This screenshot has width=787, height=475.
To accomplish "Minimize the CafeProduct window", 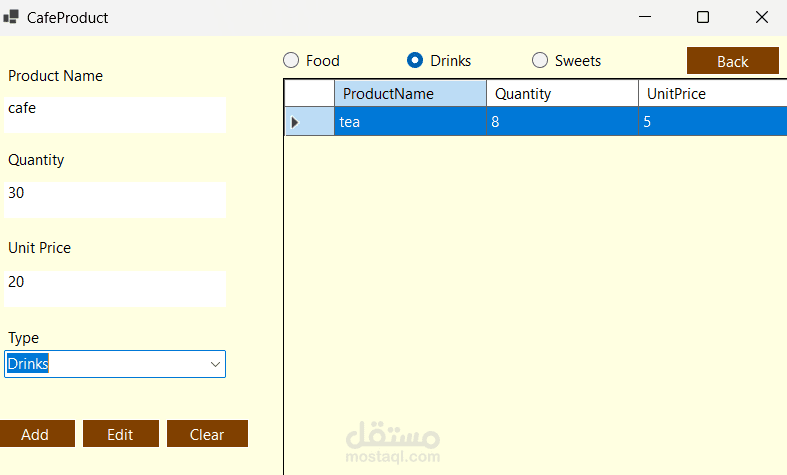I will click(x=645, y=17).
